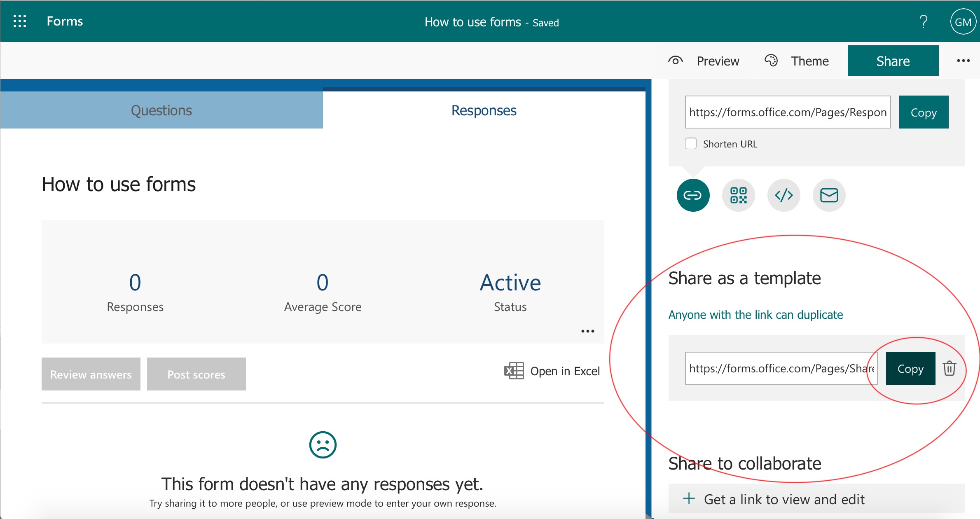Open the responses summary more options menu
This screenshot has width=980, height=519.
(587, 331)
